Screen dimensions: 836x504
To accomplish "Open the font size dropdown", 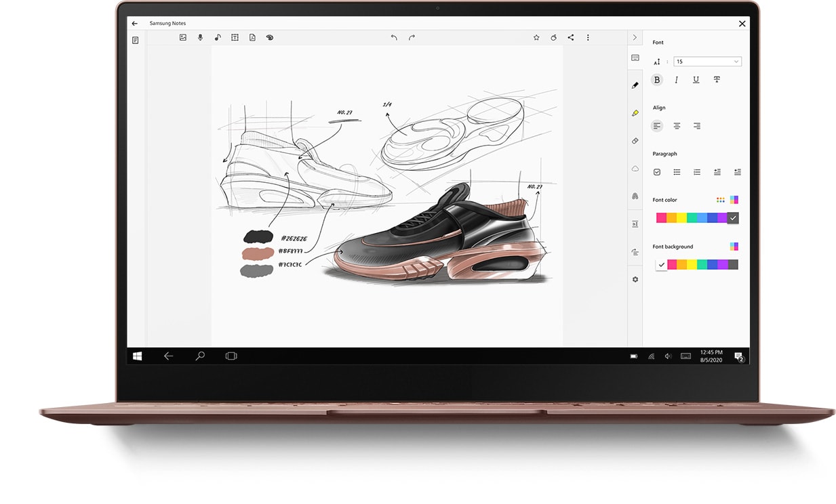I will coord(706,62).
